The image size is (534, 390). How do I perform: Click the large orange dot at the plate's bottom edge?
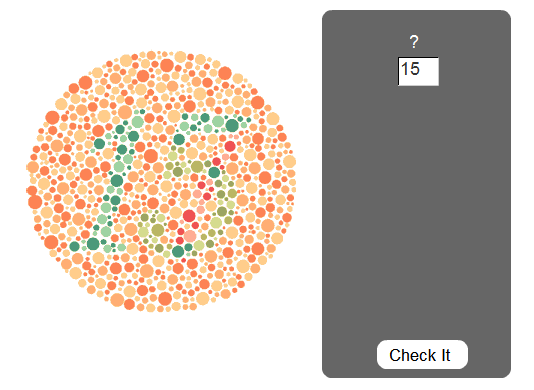tap(165, 298)
